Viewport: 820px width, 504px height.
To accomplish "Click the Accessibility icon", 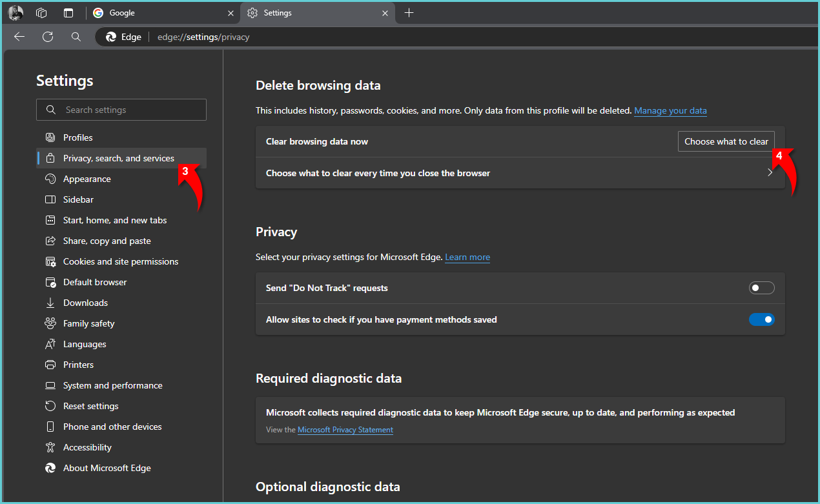I will click(x=50, y=447).
